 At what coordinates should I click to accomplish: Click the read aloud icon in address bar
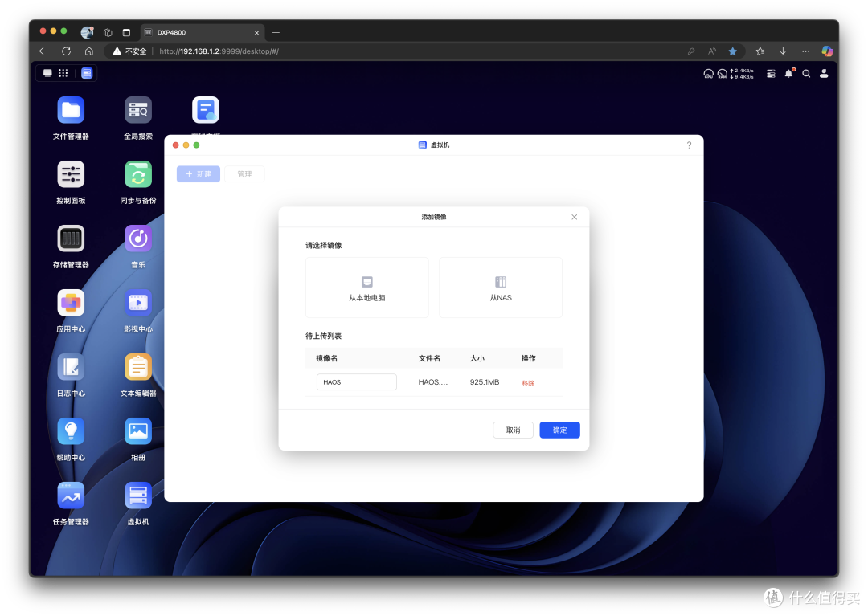point(712,51)
